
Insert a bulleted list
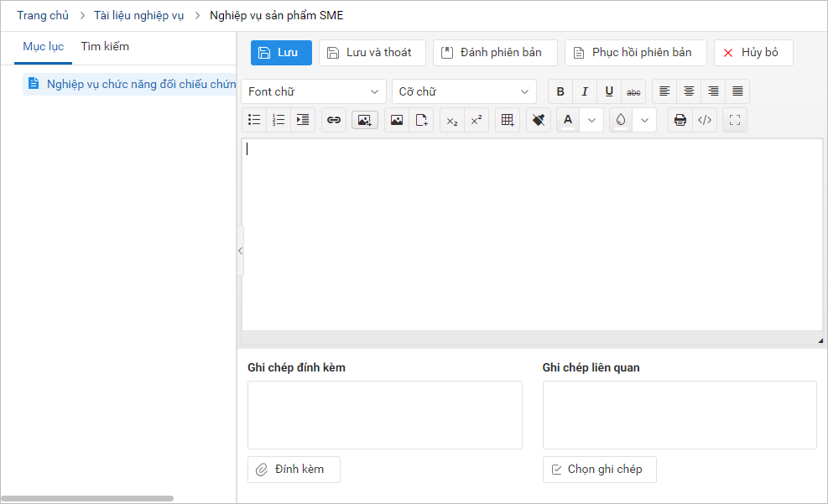(x=254, y=120)
